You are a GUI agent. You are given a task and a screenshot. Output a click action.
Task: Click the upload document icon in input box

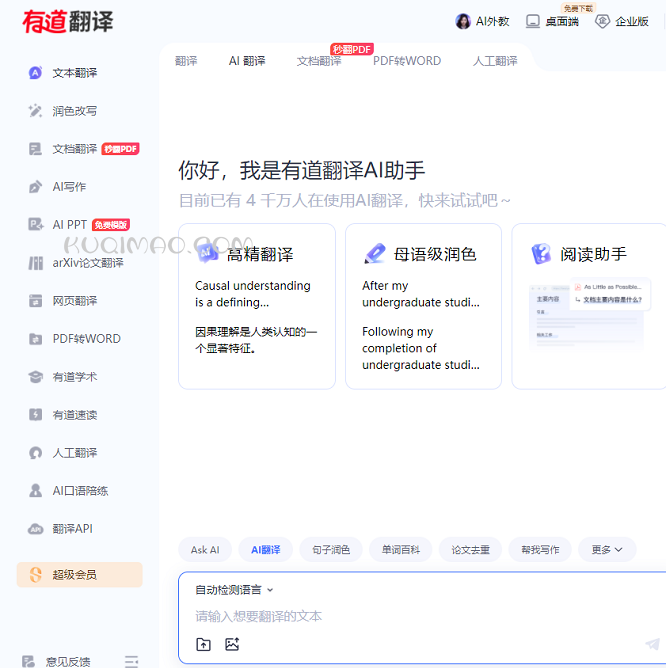pyautogui.click(x=203, y=644)
